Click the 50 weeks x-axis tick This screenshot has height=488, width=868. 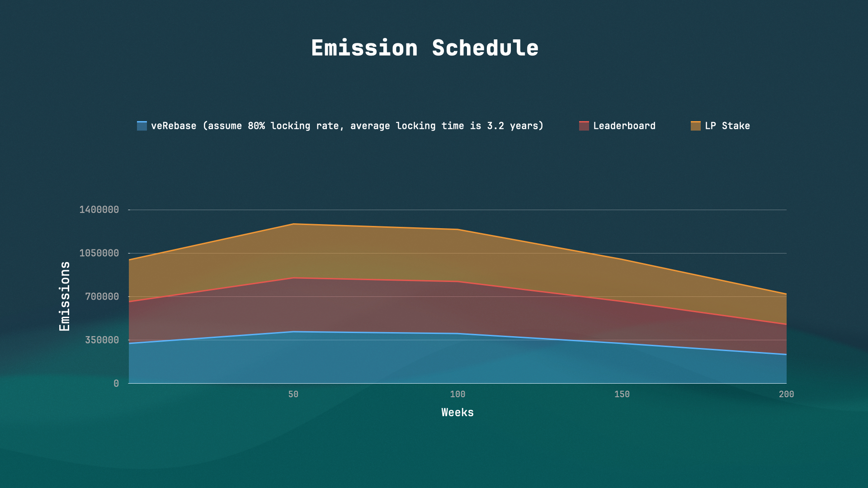(293, 394)
